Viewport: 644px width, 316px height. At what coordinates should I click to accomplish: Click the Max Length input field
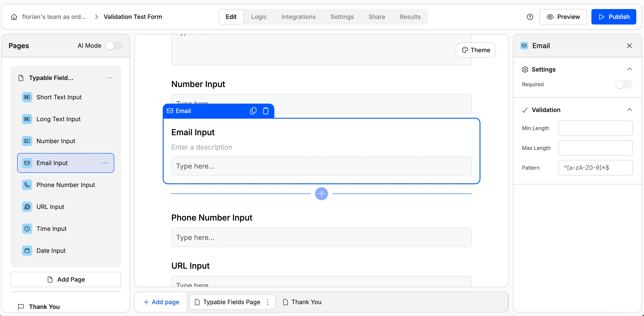coord(595,148)
